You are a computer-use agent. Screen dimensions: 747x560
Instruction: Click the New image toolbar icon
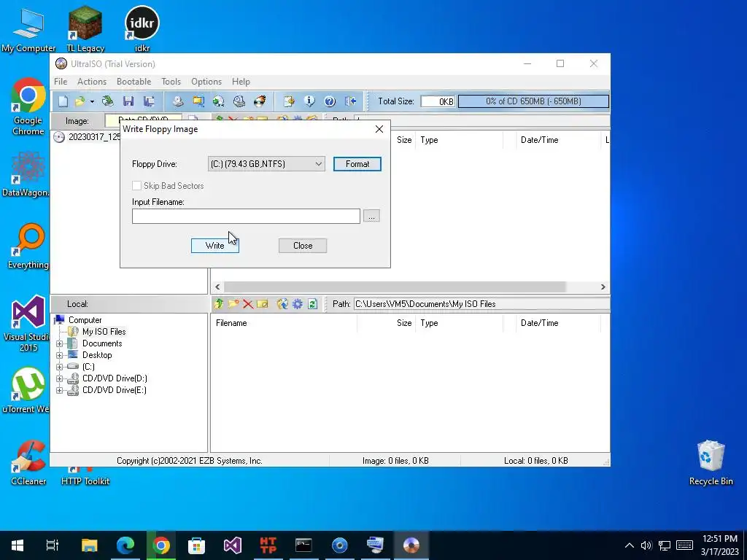(x=63, y=101)
